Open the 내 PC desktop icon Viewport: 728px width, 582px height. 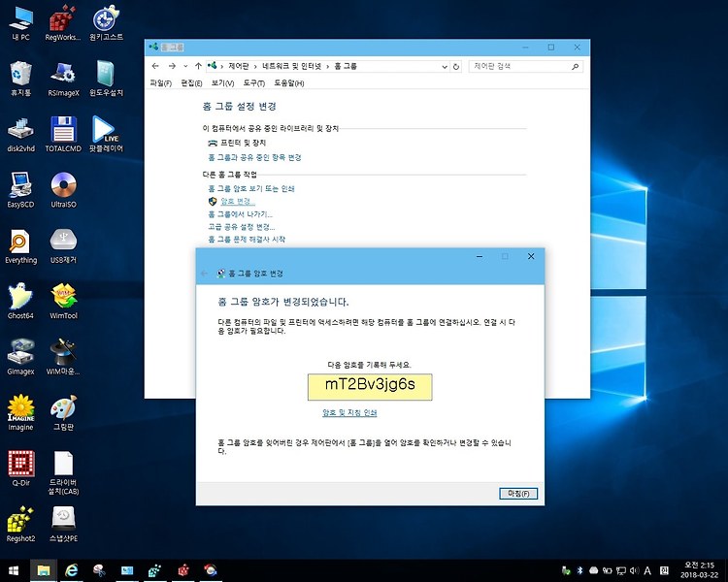click(21, 23)
